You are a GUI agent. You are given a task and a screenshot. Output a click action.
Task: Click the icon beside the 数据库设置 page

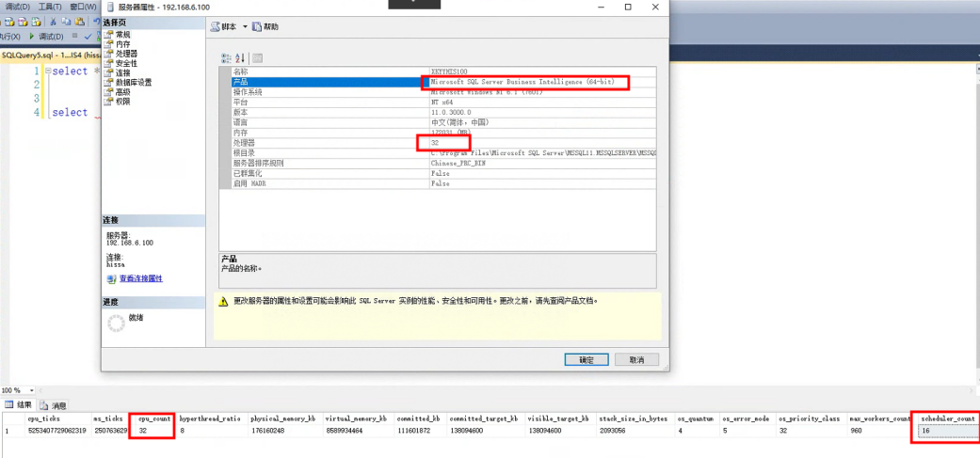click(109, 83)
